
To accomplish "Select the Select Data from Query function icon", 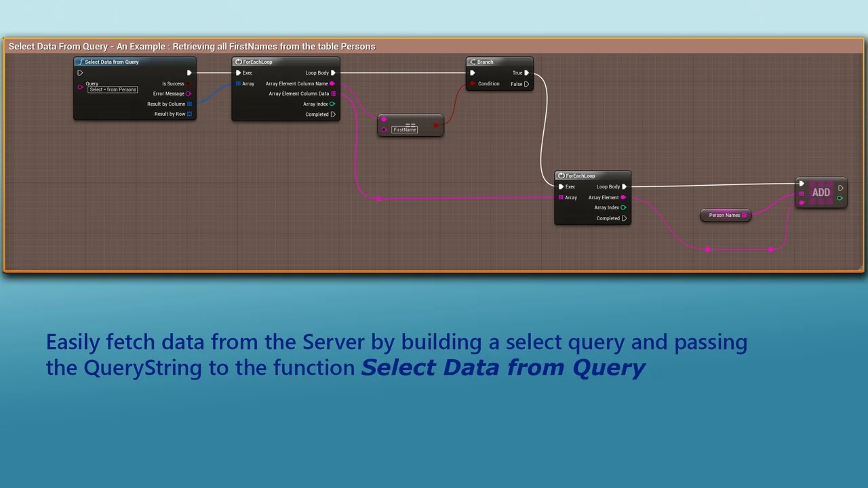I will coord(80,62).
